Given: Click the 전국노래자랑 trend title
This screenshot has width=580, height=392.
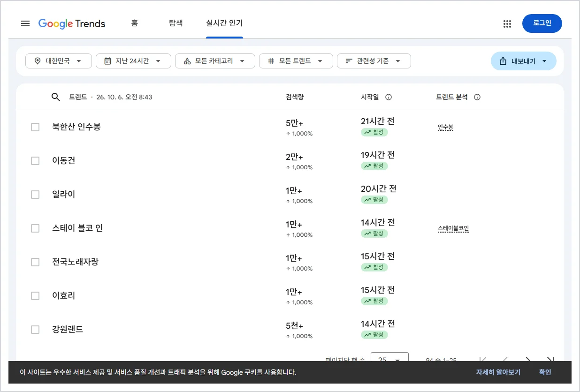Looking at the screenshot, I should click(x=76, y=262).
